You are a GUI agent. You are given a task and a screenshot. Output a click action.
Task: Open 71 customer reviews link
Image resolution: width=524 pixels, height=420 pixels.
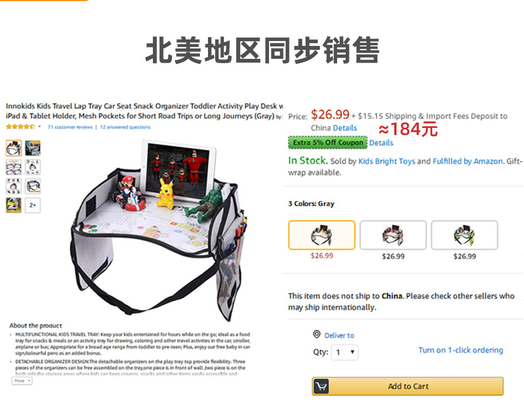pyautogui.click(x=70, y=127)
